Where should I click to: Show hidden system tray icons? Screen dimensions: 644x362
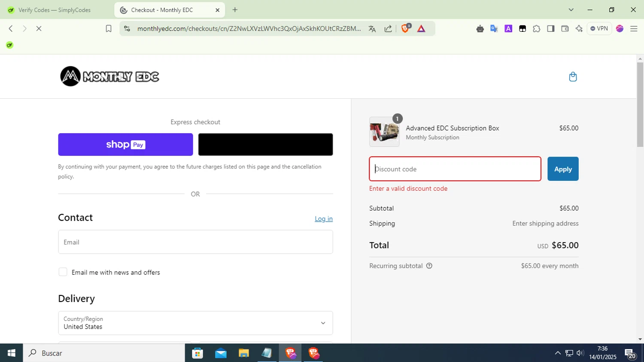[558, 353]
